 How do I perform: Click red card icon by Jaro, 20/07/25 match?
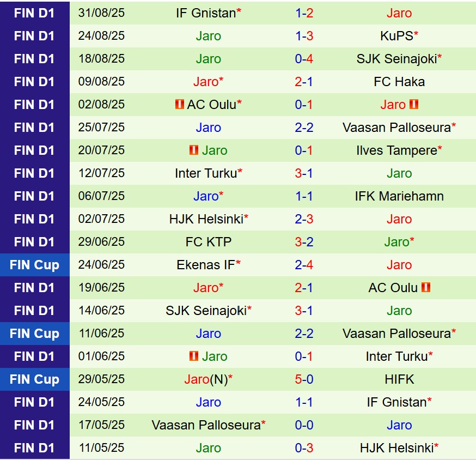tap(193, 150)
